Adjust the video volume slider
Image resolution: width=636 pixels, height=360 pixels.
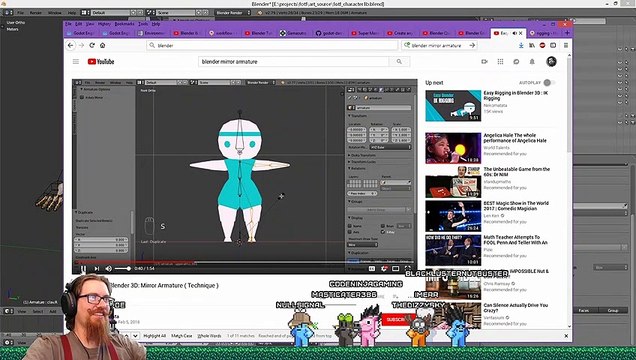click(x=122, y=268)
